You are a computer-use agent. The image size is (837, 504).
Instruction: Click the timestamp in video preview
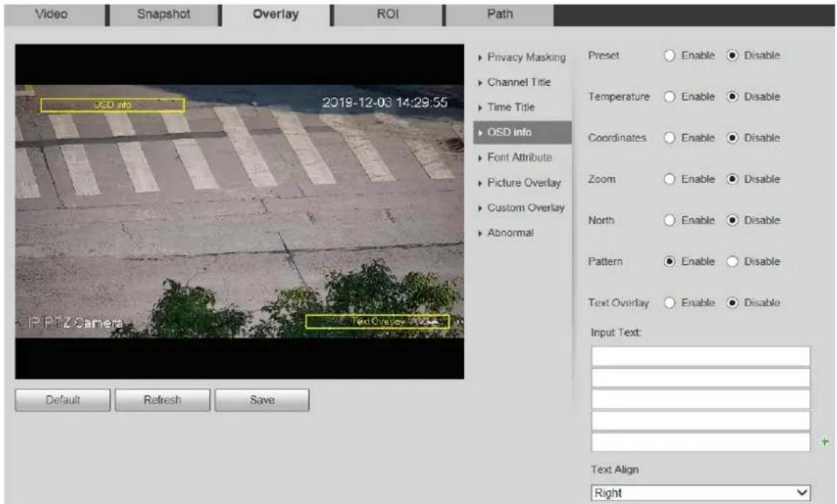pos(384,103)
